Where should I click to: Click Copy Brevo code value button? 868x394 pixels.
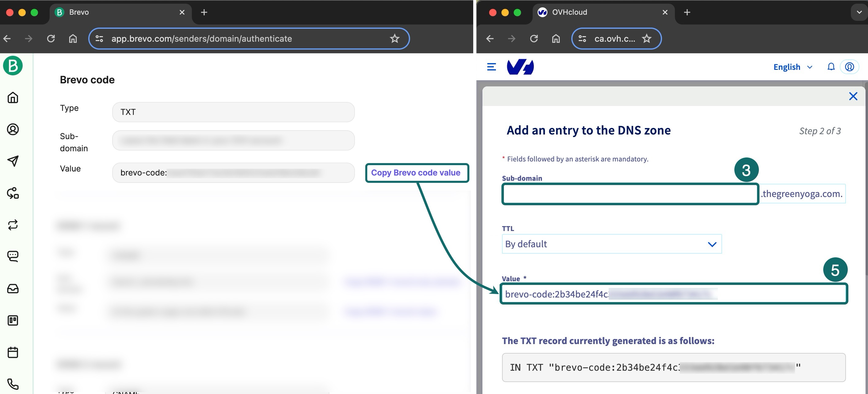tap(417, 173)
